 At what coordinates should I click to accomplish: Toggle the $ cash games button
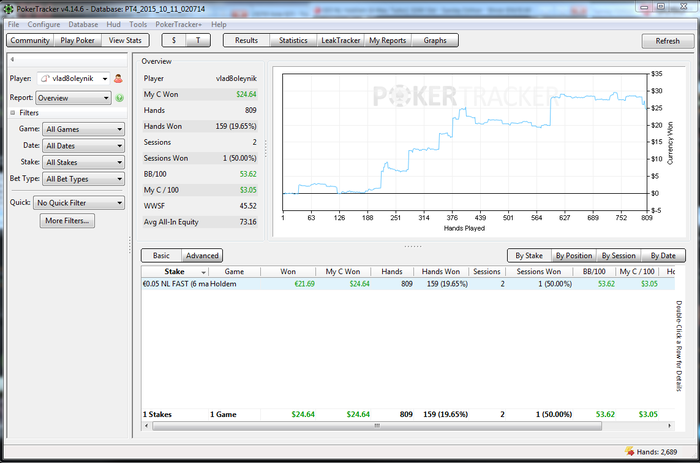[x=174, y=40]
